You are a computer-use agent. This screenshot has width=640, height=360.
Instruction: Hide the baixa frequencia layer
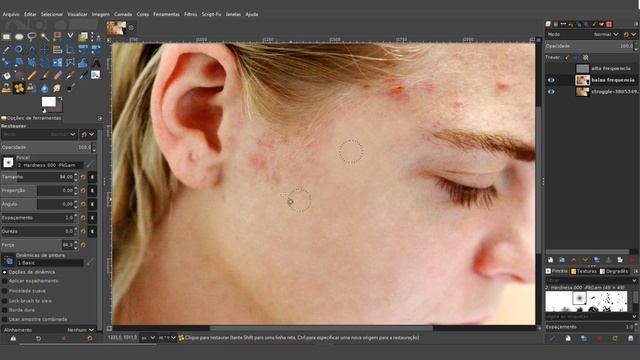(x=551, y=80)
